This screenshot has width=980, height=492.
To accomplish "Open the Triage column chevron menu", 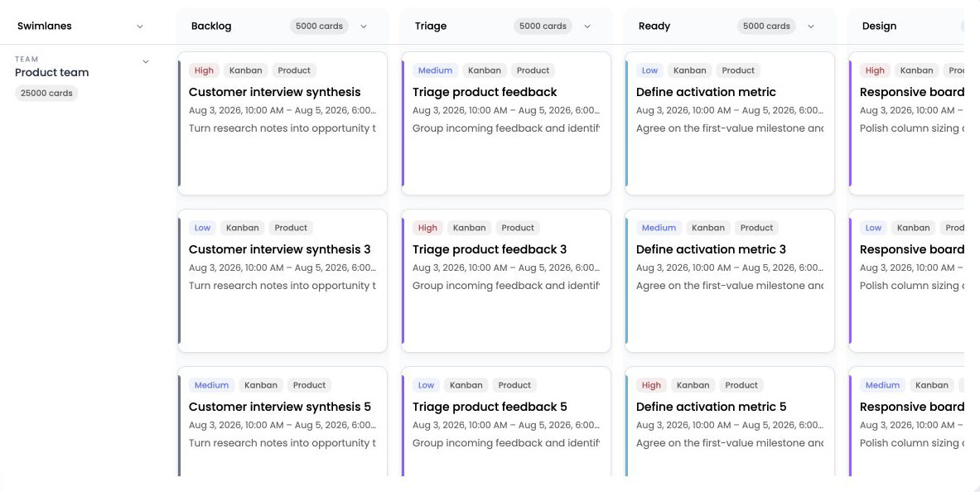I will coord(587,27).
